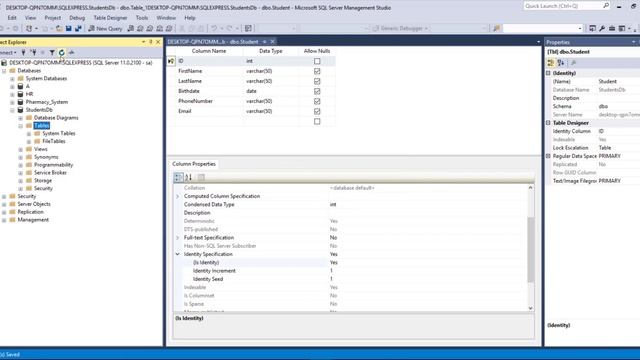Switch Properties panel to Categorized view
The image size is (640, 360).
click(551, 63)
